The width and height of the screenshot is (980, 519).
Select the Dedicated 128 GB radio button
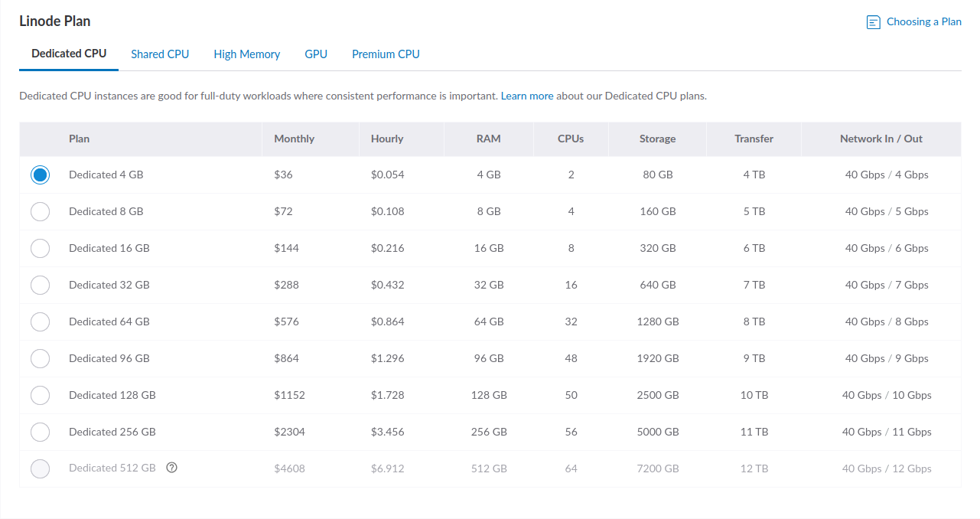40,395
